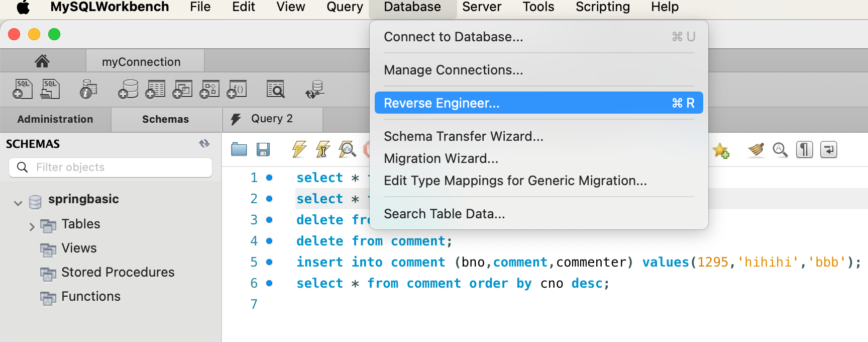Toggle word wrap icon
Image resolution: width=868 pixels, height=342 pixels.
(x=829, y=150)
